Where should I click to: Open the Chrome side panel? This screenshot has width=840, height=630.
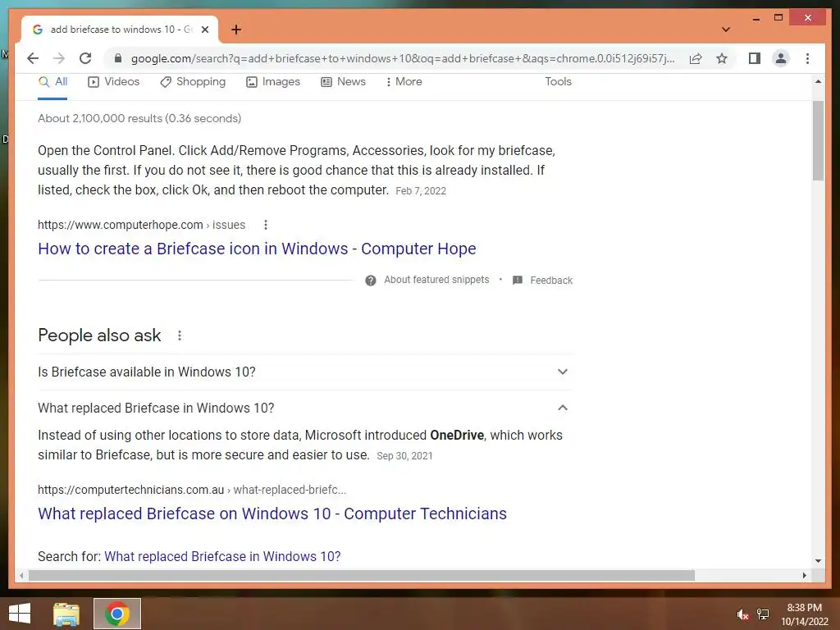[755, 58]
